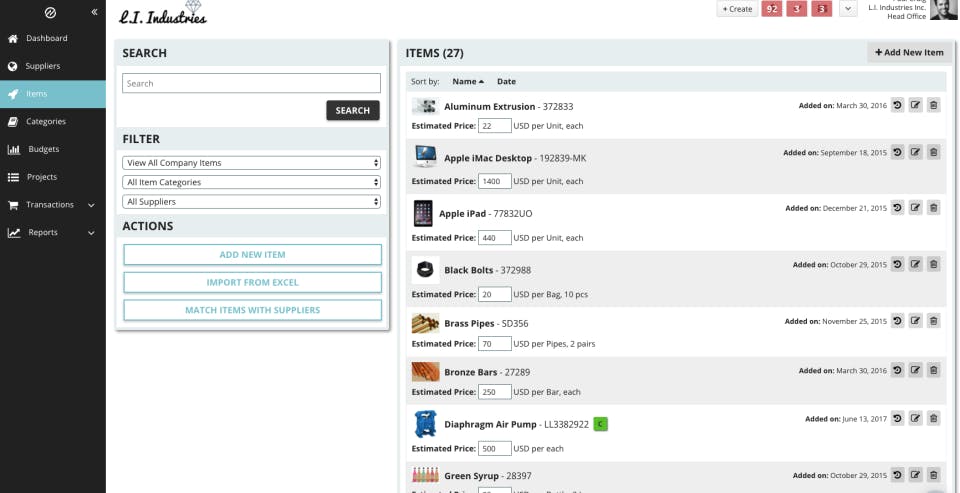Image resolution: width=960 pixels, height=493 pixels.
Task: Click the Add New Item header button
Action: click(909, 53)
